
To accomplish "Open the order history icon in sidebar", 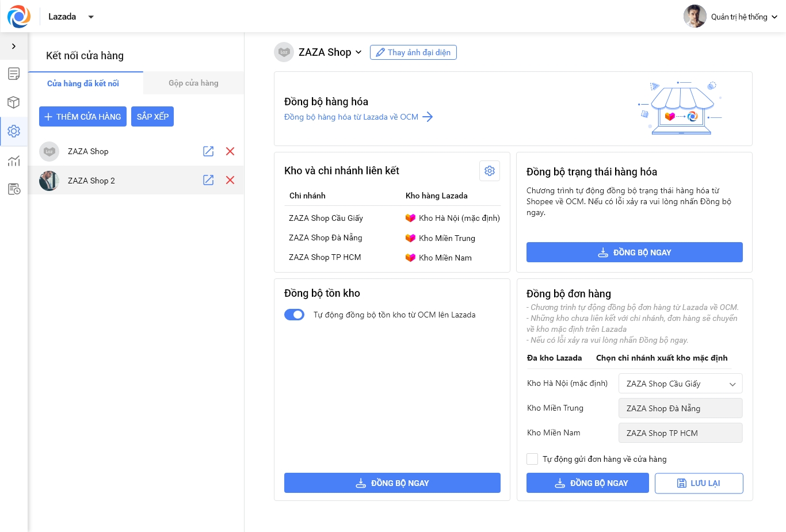I will (x=14, y=189).
